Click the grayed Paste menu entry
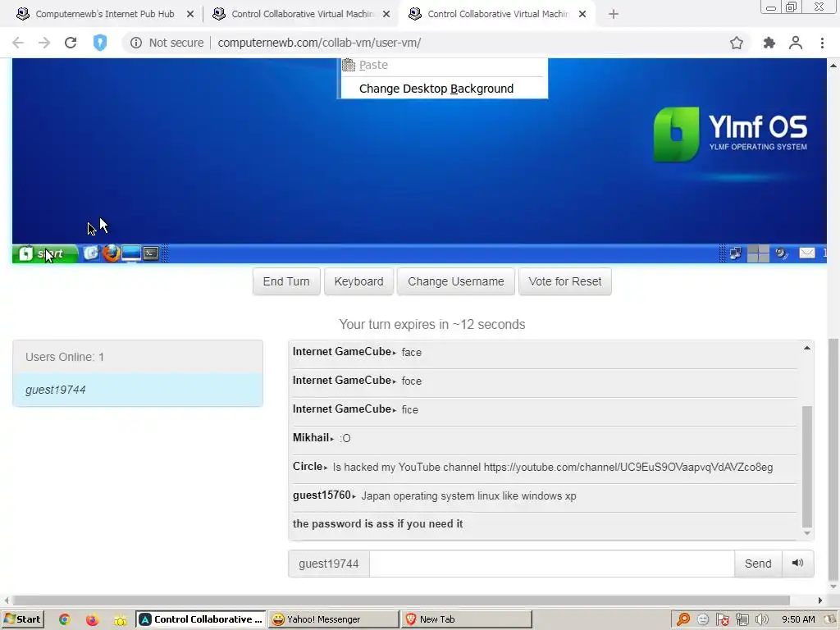 [373, 65]
